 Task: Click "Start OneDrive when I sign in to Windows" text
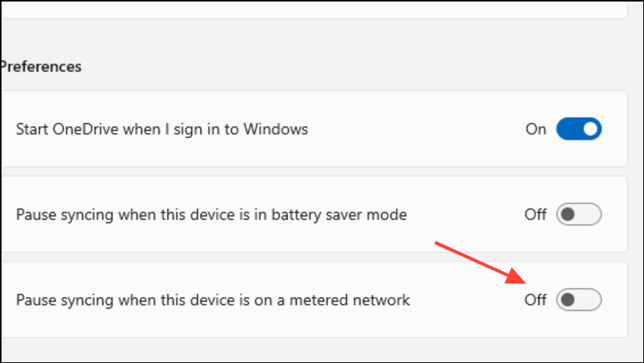162,129
